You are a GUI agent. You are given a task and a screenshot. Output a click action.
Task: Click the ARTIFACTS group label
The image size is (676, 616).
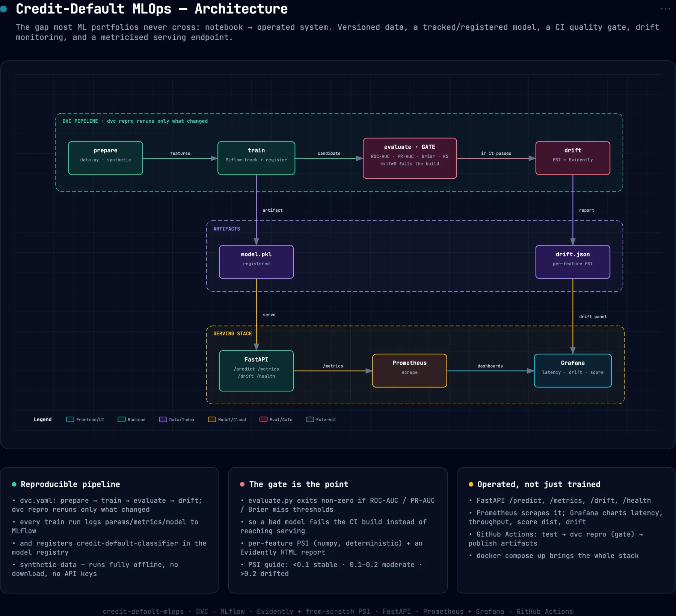tap(226, 229)
